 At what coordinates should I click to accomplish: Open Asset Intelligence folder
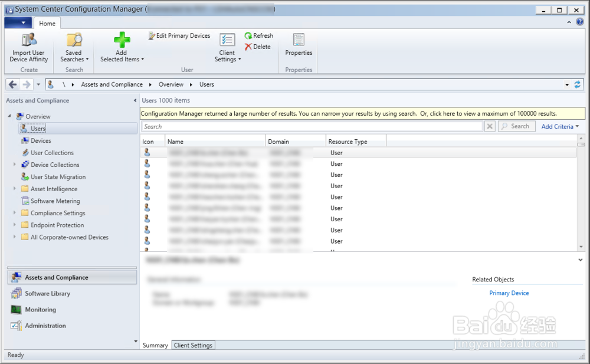(x=54, y=189)
